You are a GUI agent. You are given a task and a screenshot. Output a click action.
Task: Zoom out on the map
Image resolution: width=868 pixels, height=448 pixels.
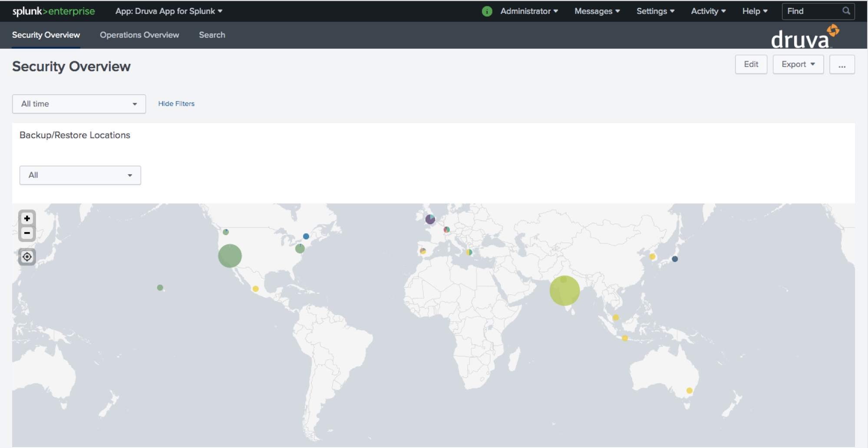(27, 233)
